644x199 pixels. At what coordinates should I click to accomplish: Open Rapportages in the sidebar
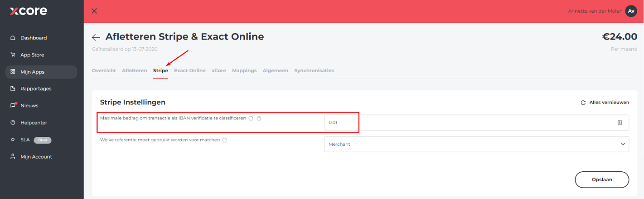pyautogui.click(x=36, y=89)
